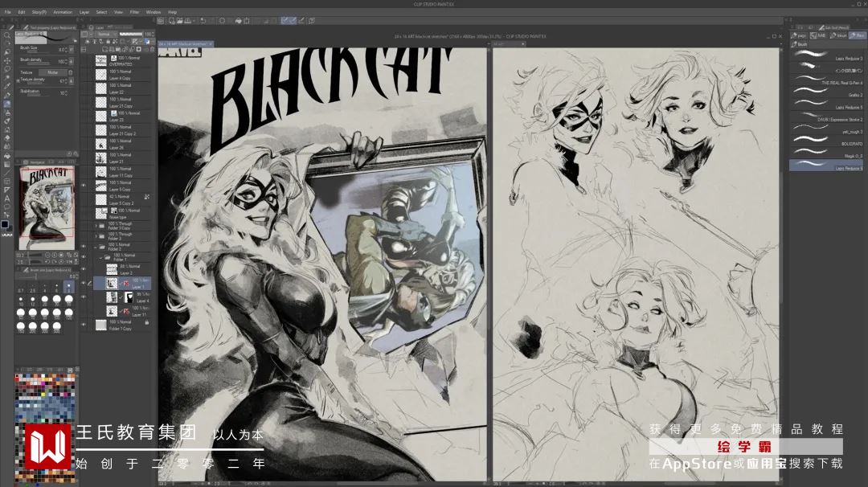Click Lock layer icon in Layer panel
Screen dimensions: 868x487
click(x=108, y=42)
